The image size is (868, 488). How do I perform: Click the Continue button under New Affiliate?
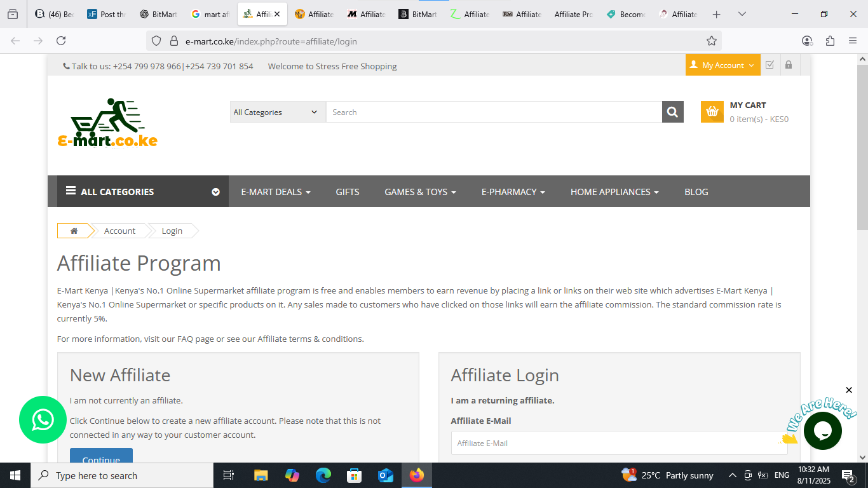pyautogui.click(x=101, y=455)
